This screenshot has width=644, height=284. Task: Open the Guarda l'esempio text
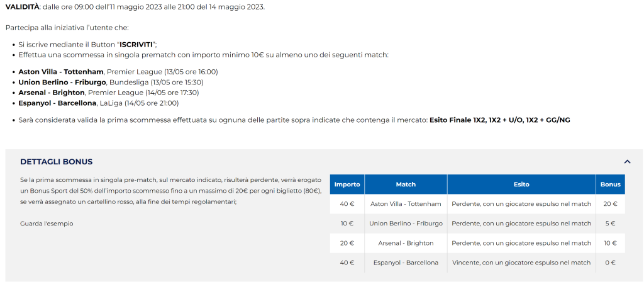click(x=47, y=224)
